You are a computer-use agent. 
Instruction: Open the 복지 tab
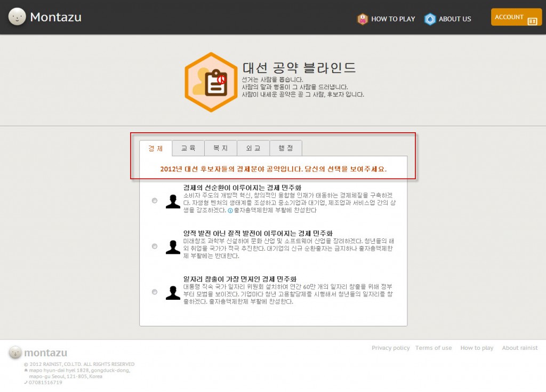[221, 148]
